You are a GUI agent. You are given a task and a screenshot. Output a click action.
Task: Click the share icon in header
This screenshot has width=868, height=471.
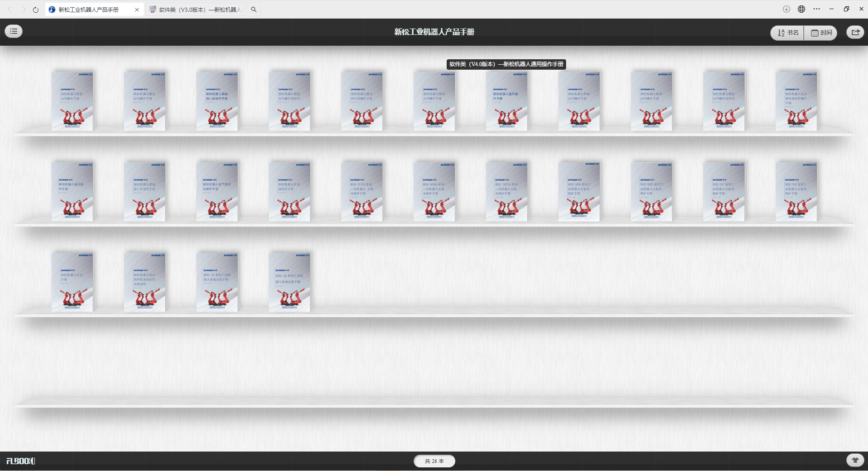tap(855, 32)
